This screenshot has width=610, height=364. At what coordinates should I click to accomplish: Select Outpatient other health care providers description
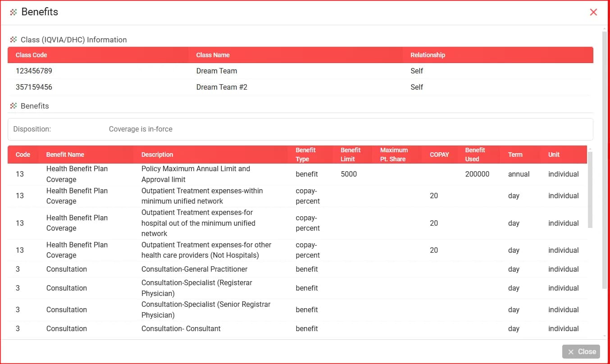point(206,250)
